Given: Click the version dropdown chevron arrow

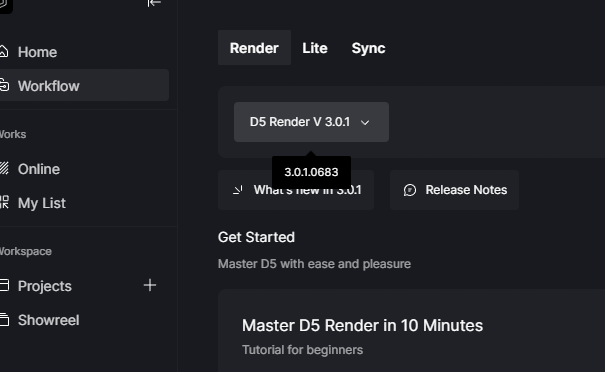Looking at the screenshot, I should [365, 123].
